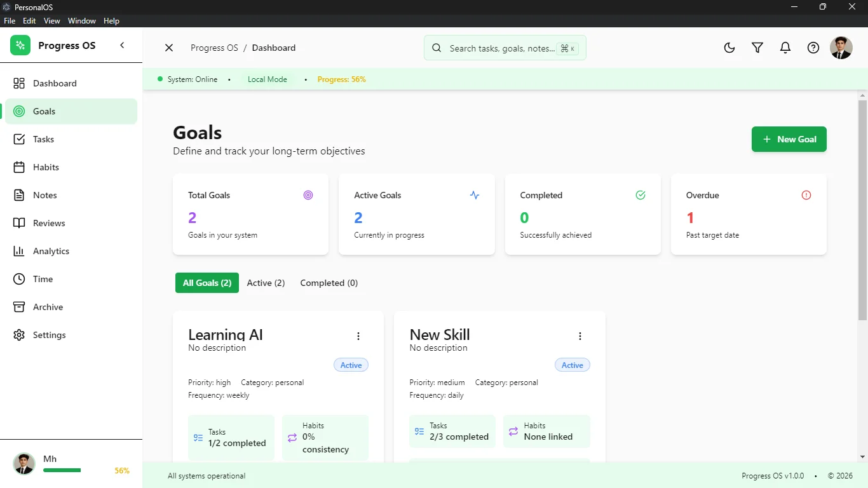Click the None linked habits text

[x=548, y=437]
